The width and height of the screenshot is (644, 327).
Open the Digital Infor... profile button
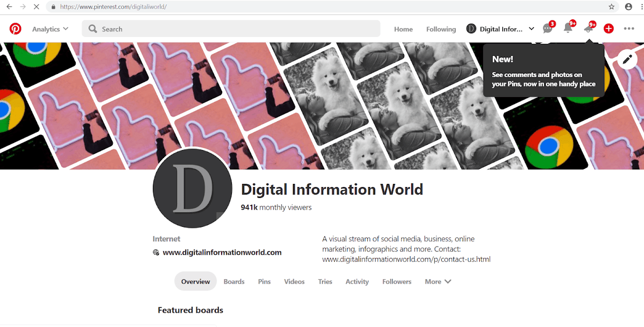tap(494, 29)
